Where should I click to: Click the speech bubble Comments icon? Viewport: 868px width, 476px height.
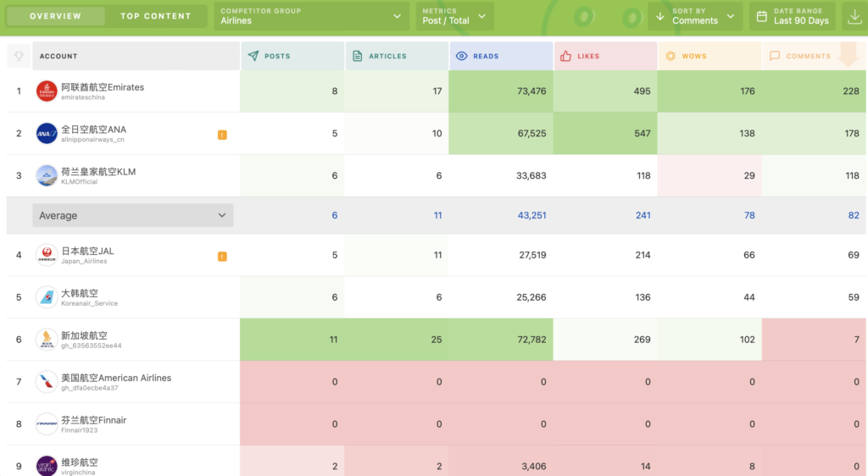point(775,56)
